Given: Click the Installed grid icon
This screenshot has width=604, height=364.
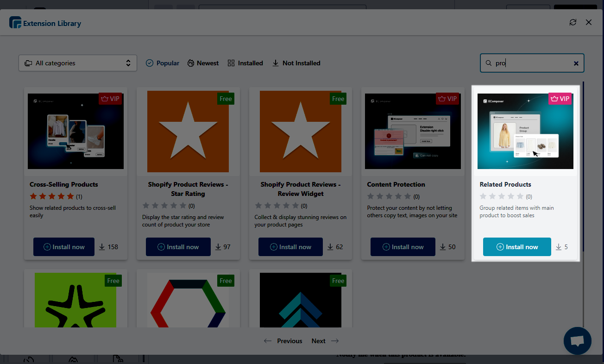Looking at the screenshot, I should click(x=231, y=63).
